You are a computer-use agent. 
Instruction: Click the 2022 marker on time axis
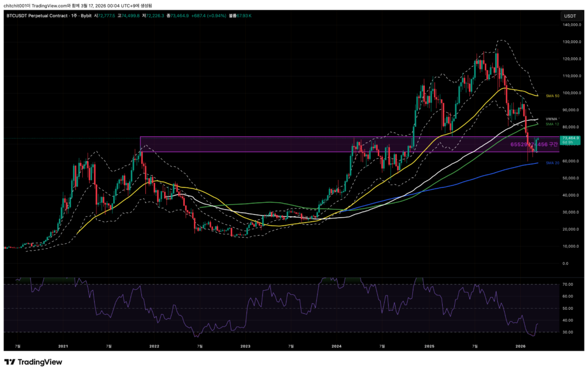pos(154,347)
